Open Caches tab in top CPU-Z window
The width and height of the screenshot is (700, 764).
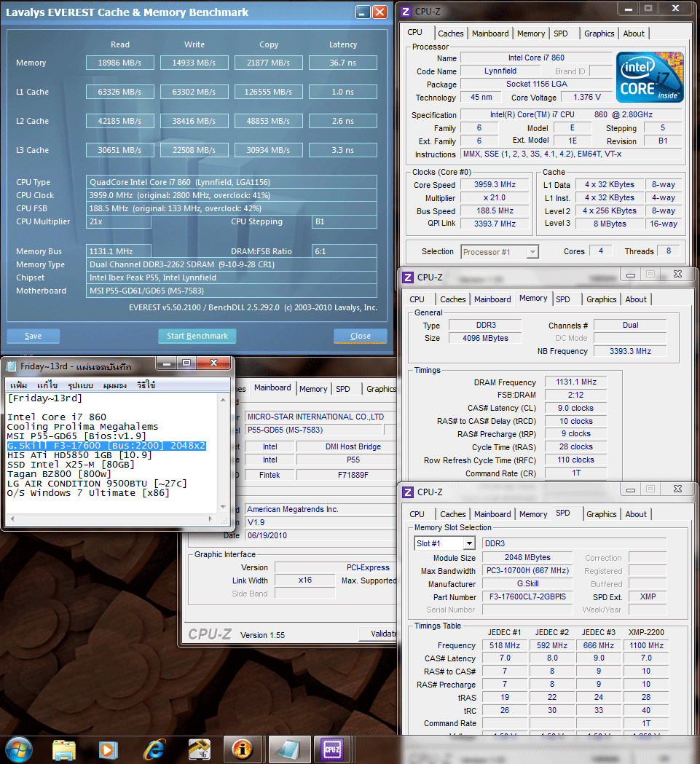(x=450, y=34)
